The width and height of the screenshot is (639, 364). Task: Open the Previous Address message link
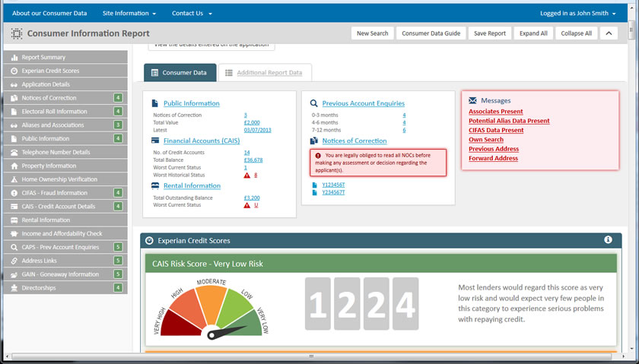(494, 149)
